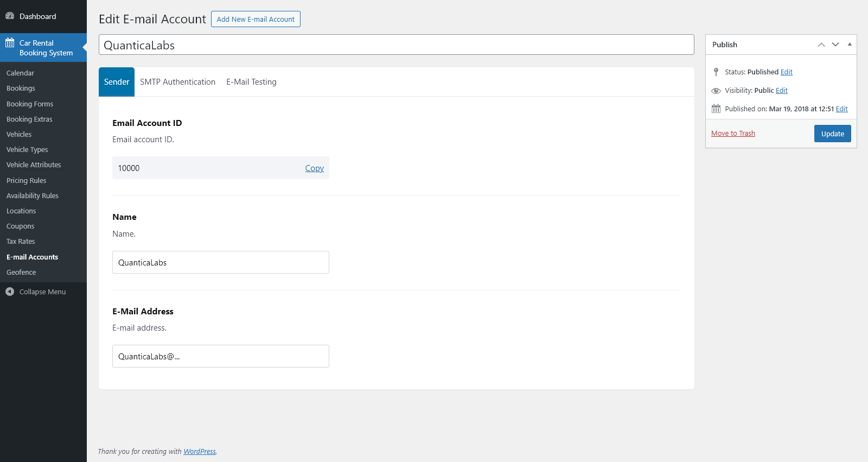Edit the published date
This screenshot has height=462, width=868.
842,109
